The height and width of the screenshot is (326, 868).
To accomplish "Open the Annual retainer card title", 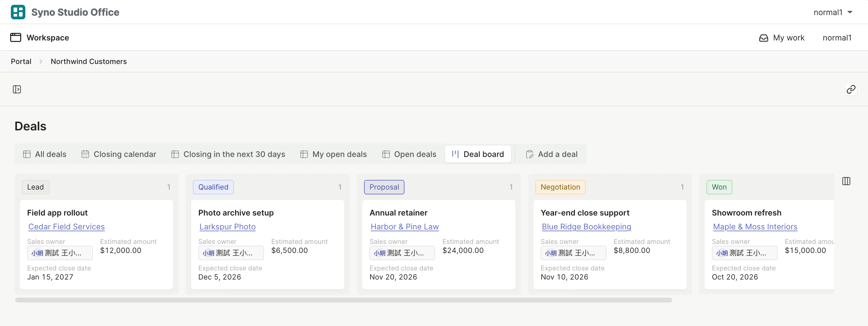I will point(398,213).
